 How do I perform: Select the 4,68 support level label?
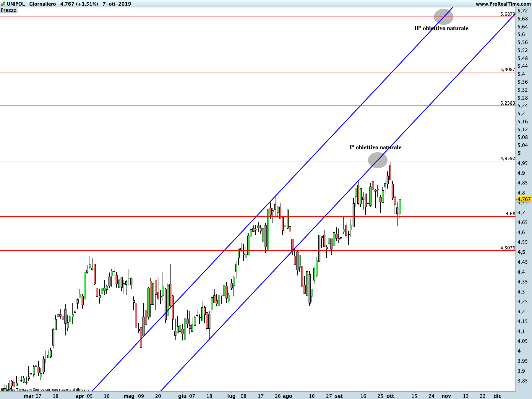(x=510, y=213)
